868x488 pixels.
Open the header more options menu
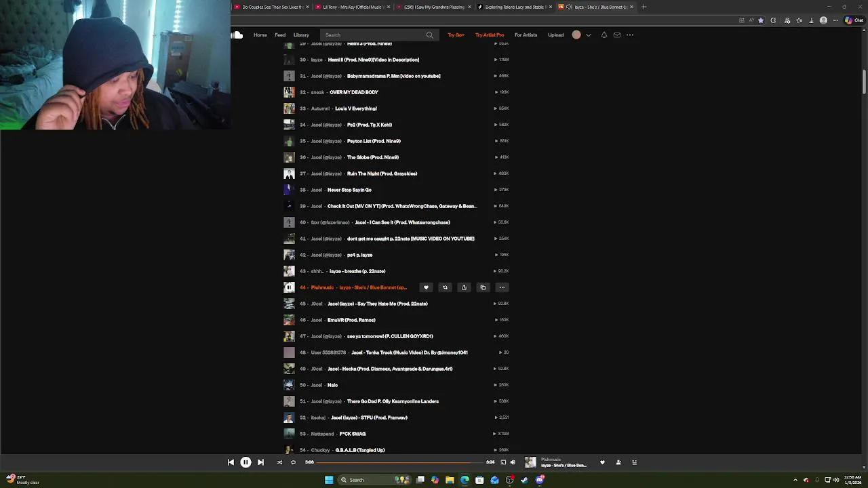[x=629, y=35]
